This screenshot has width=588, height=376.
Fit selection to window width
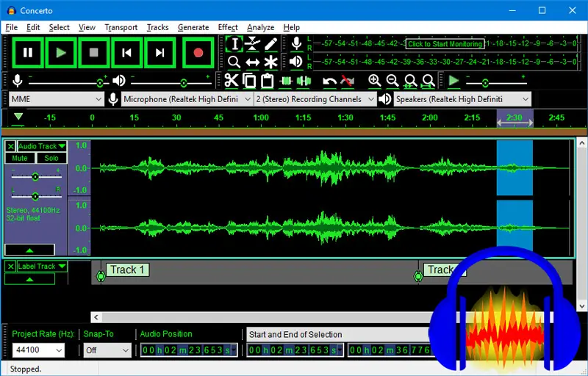pos(410,81)
